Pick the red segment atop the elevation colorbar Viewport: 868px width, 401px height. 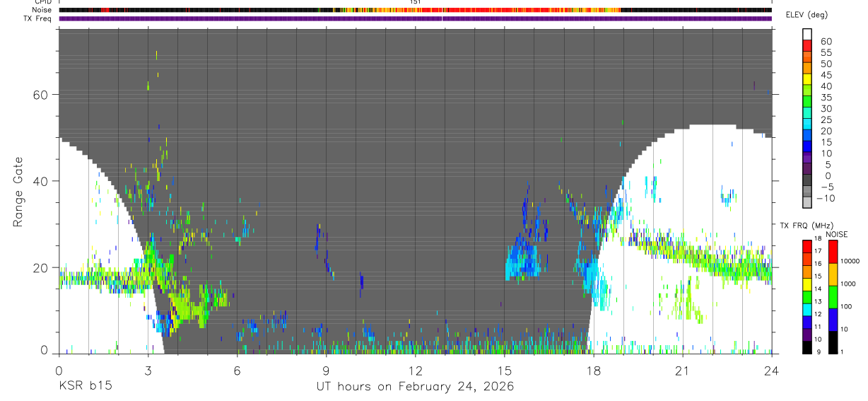pyautogui.click(x=807, y=45)
